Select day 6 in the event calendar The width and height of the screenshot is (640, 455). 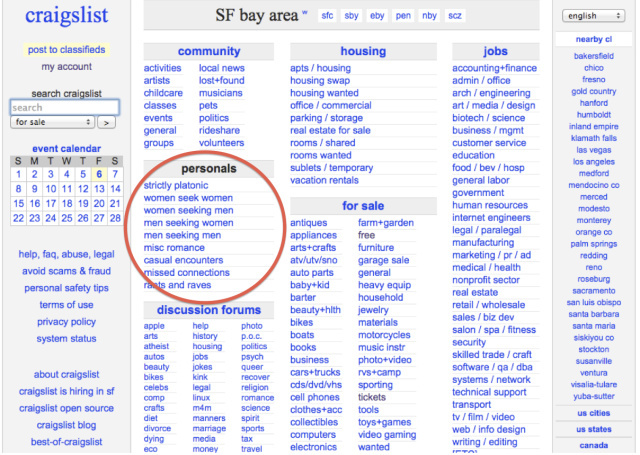(98, 173)
